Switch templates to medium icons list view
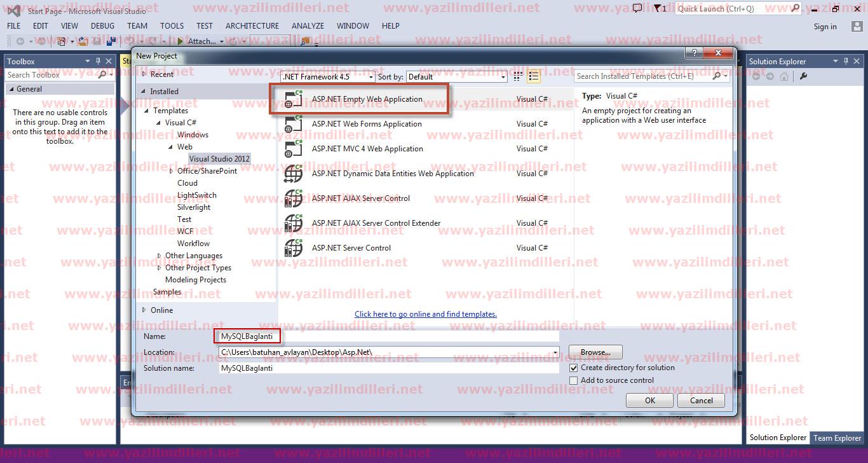This screenshot has height=463, width=868. [x=534, y=76]
